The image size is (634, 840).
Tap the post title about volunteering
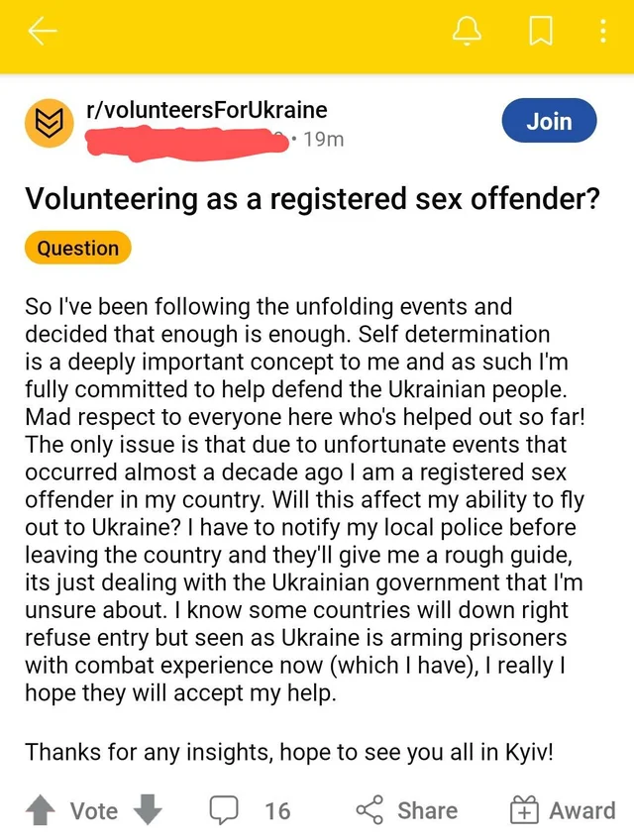[311, 199]
